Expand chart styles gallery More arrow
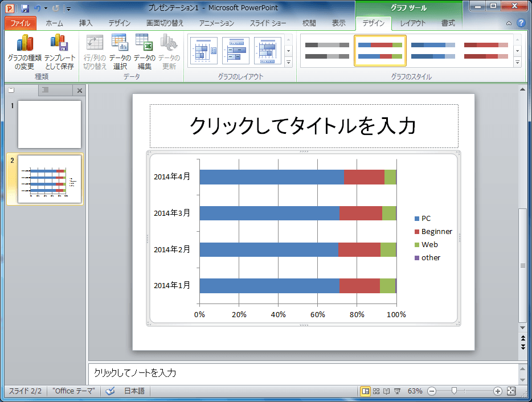The height and width of the screenshot is (402, 532). pos(517,62)
